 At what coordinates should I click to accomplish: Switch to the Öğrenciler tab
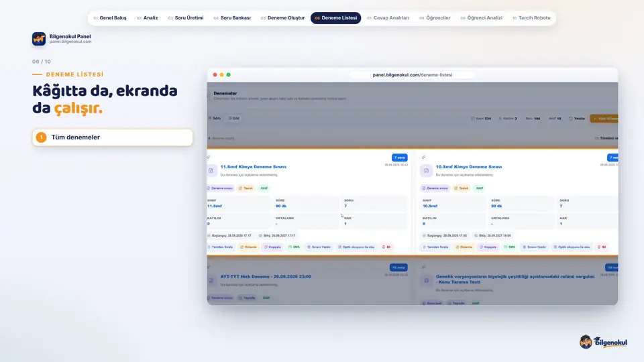[x=435, y=18]
